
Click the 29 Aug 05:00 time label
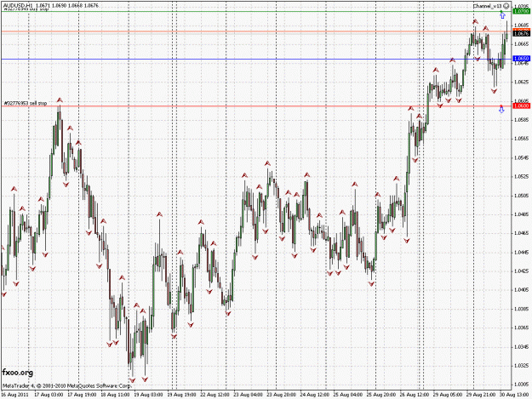click(448, 395)
